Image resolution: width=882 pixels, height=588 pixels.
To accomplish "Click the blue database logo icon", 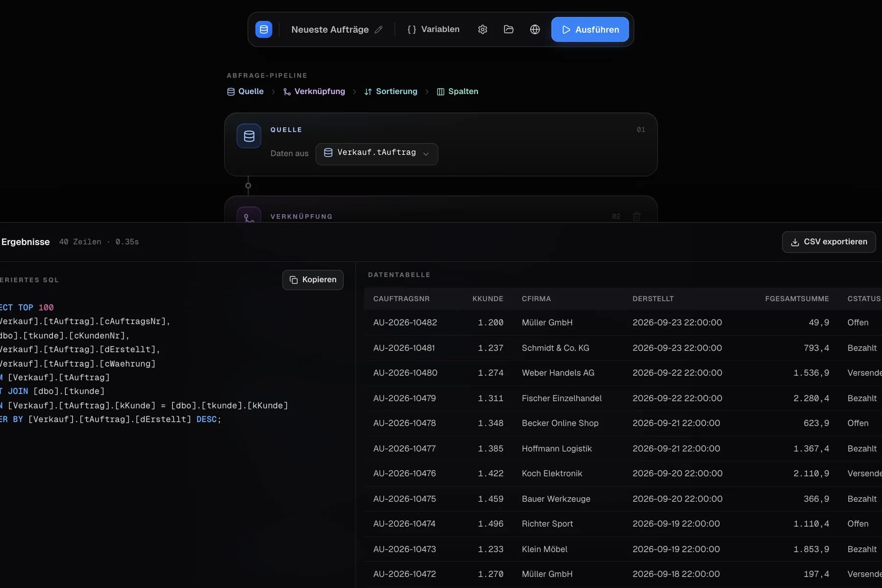I will [x=264, y=29].
